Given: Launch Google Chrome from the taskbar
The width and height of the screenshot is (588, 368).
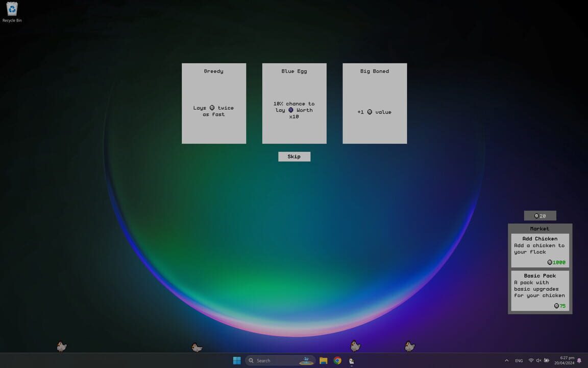Looking at the screenshot, I should coord(337,360).
